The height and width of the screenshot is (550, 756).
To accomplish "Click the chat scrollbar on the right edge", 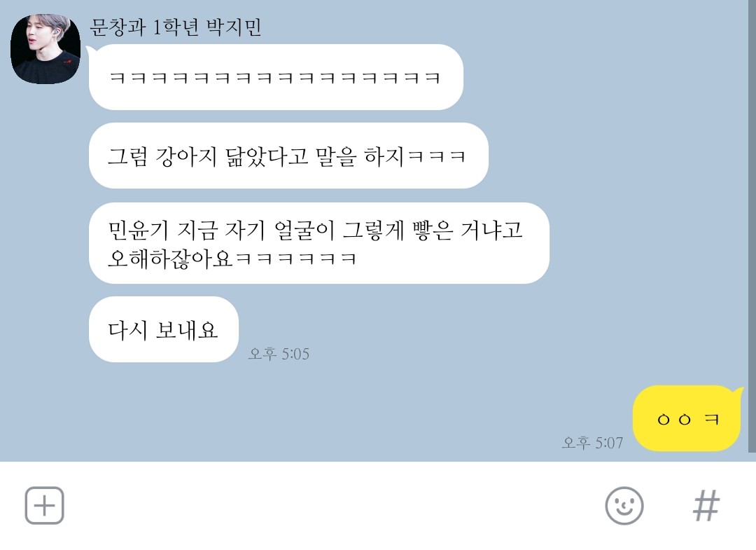I will 752,227.
